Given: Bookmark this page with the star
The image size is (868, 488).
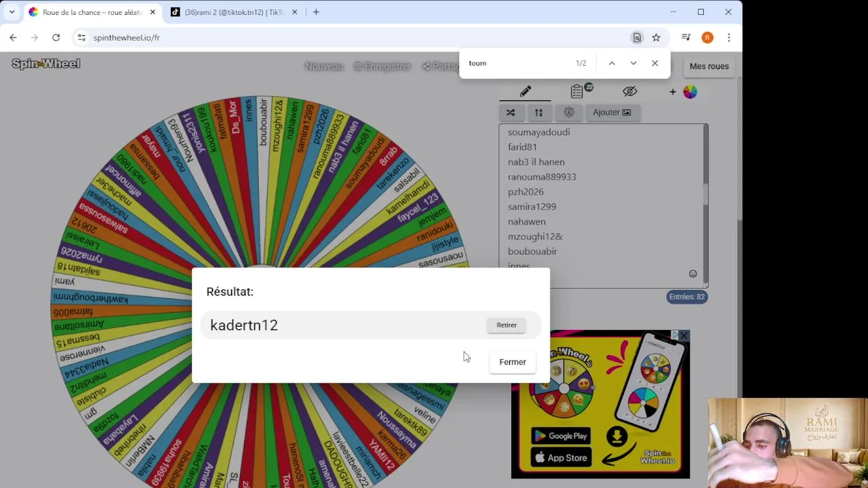Looking at the screenshot, I should 656,38.
